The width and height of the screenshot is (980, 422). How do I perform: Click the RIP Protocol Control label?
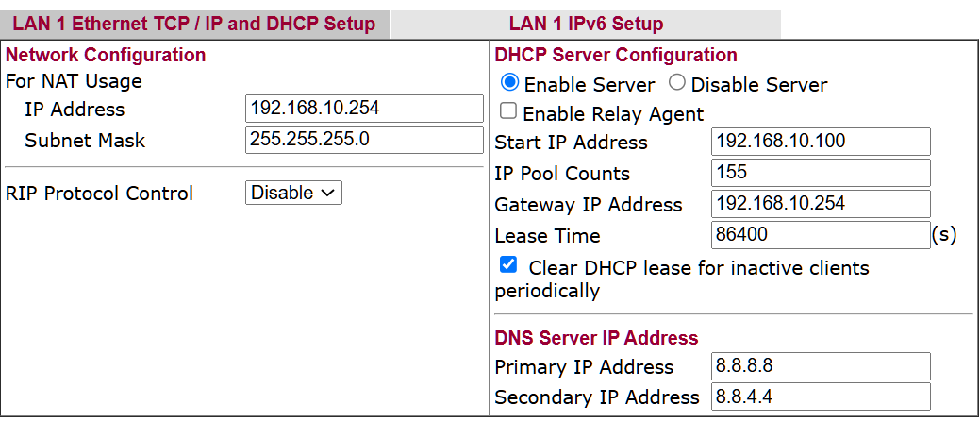[99, 194]
